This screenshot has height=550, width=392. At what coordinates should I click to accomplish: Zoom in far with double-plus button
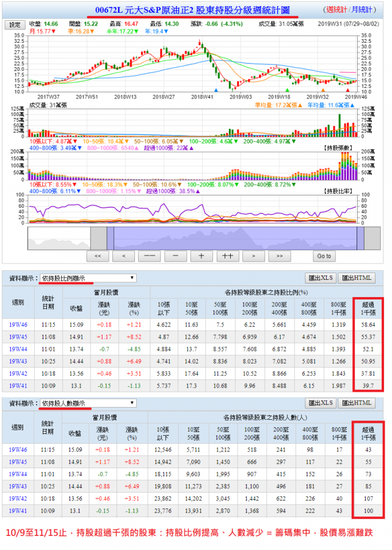point(228,256)
